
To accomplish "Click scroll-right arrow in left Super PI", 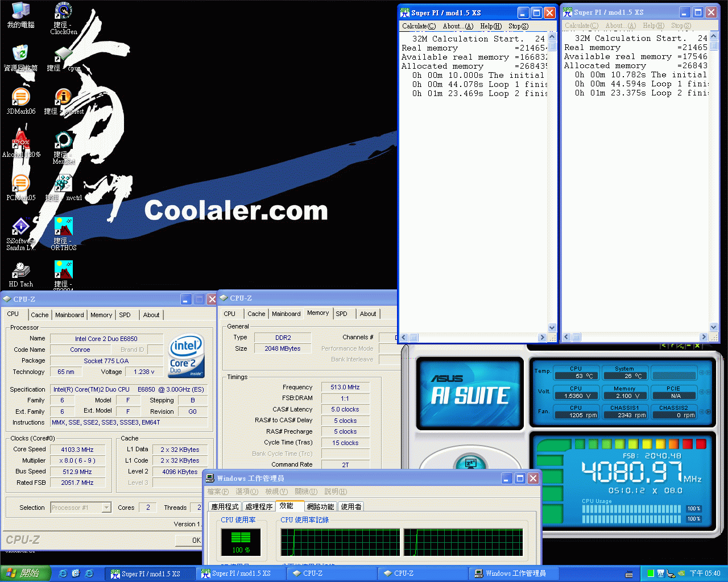I will [x=542, y=338].
